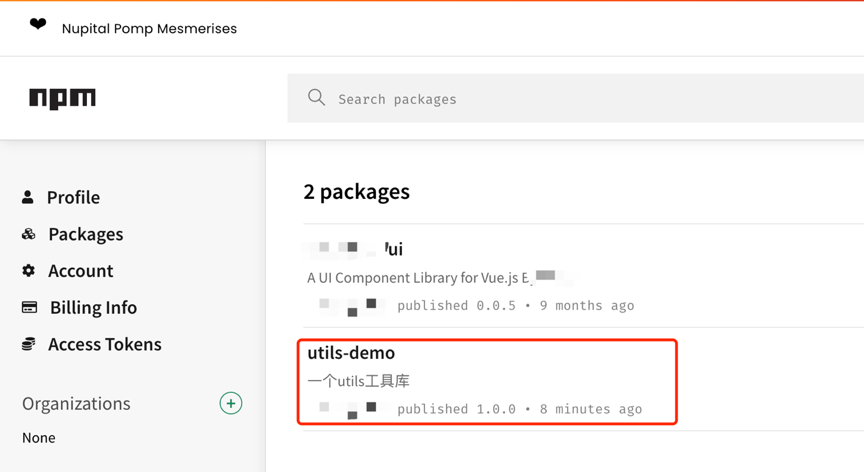Screen dimensions: 864x472
Task: Click the Billing Info card icon
Action: pos(29,307)
